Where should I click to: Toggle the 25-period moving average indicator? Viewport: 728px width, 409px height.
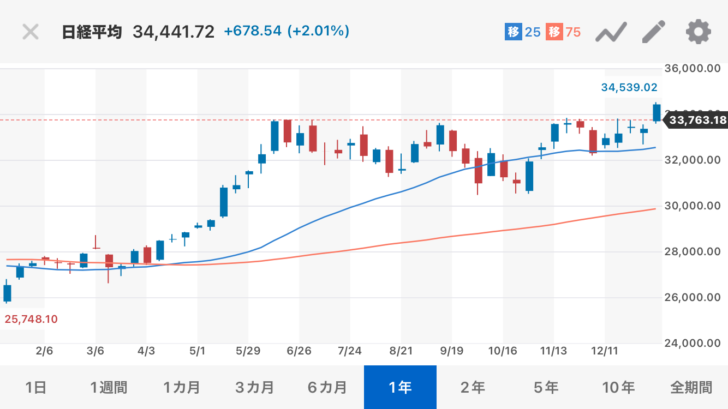523,32
